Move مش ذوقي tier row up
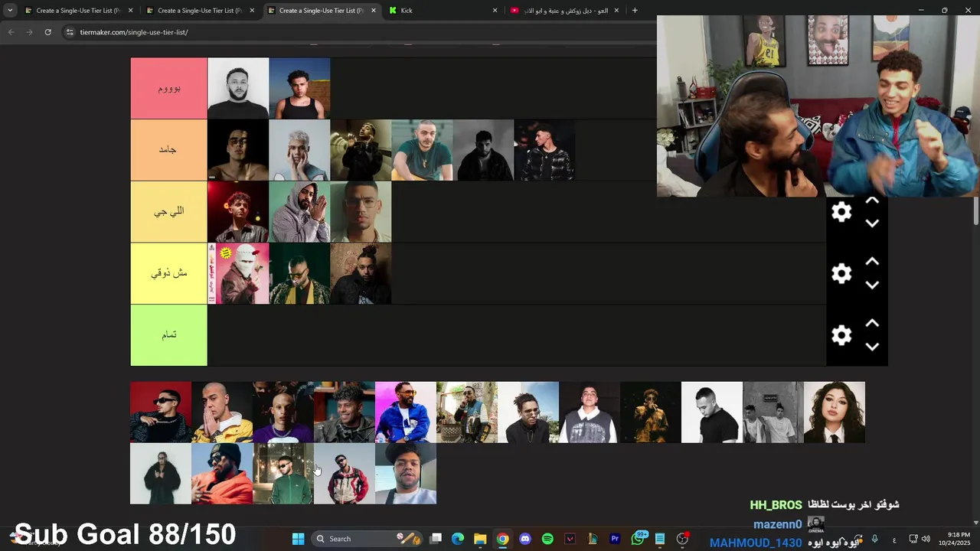980x551 pixels. click(872, 262)
